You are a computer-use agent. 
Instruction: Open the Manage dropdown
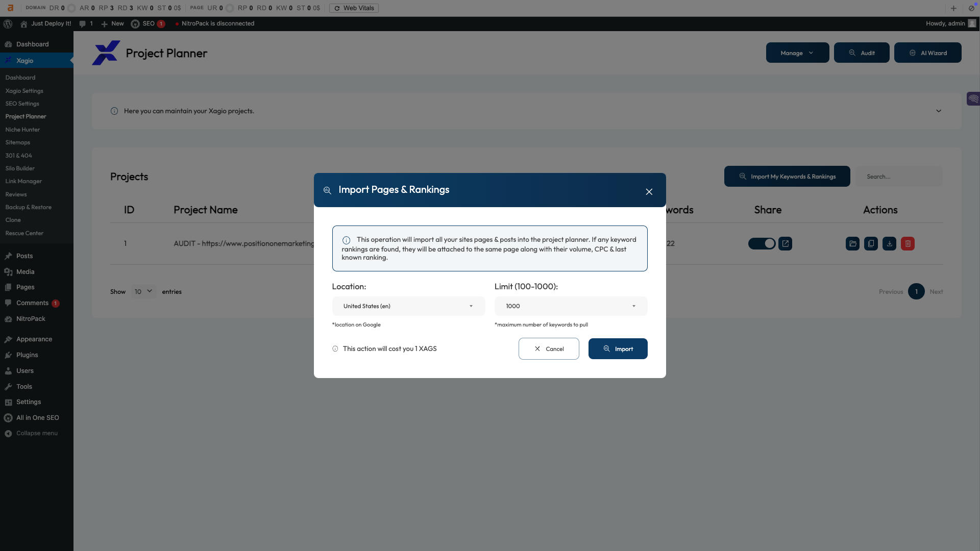797,53
